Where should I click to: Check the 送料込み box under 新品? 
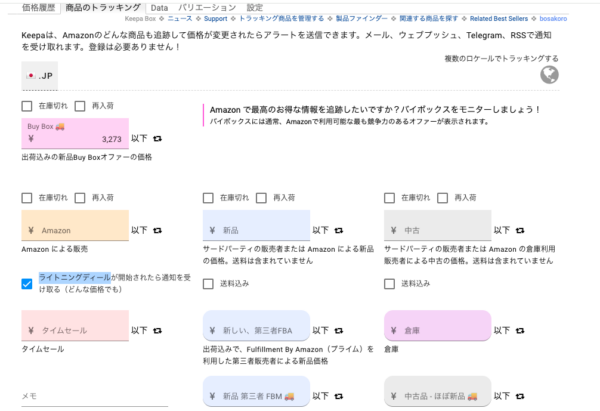coord(209,283)
